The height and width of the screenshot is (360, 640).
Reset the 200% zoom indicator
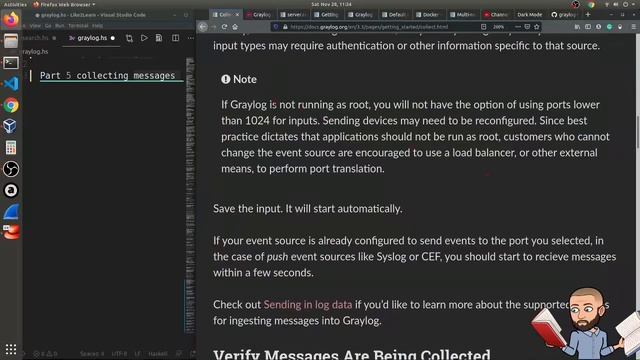498,27
